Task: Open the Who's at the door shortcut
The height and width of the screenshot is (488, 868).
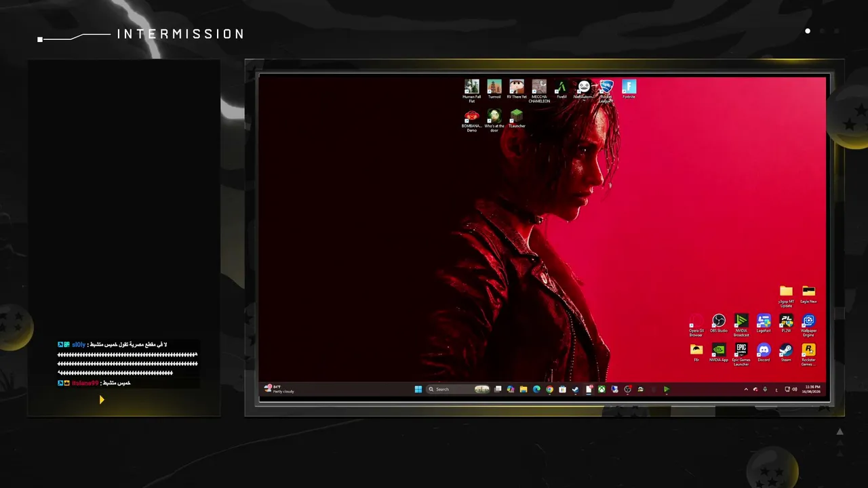Action: tap(494, 121)
